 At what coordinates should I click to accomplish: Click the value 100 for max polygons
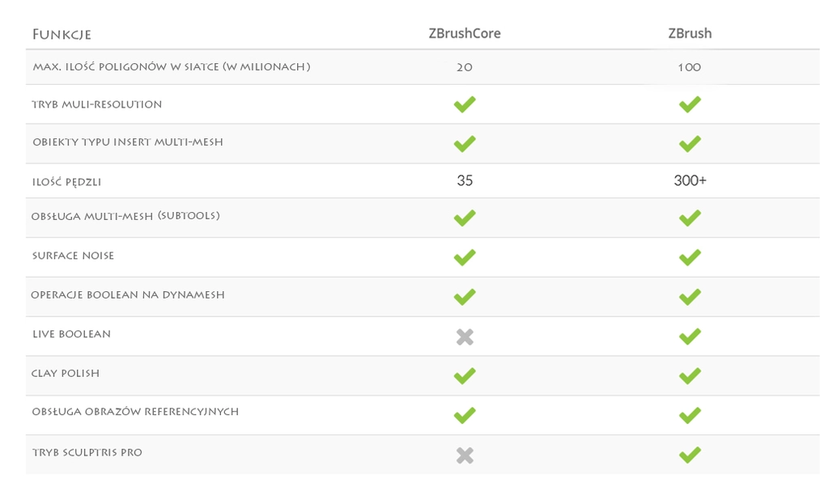[690, 68]
